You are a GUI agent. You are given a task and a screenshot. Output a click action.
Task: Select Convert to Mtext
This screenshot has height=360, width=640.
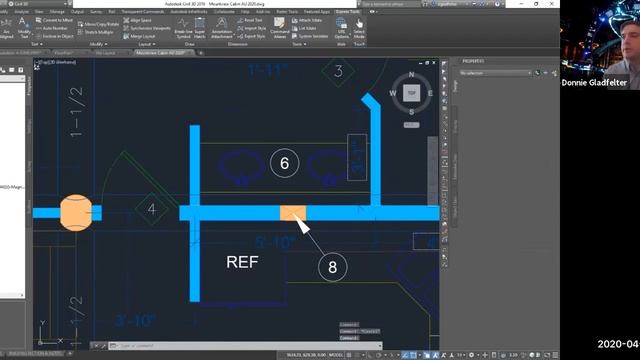pos(54,20)
